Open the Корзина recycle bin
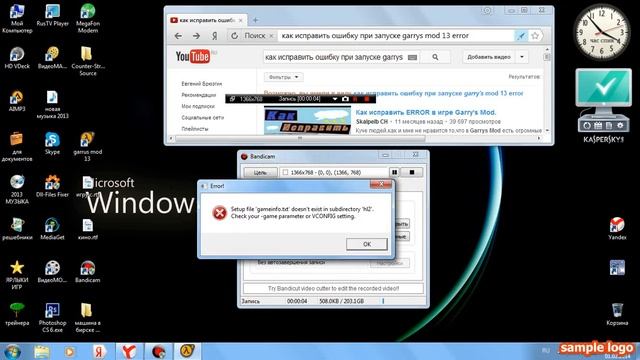 point(617,314)
